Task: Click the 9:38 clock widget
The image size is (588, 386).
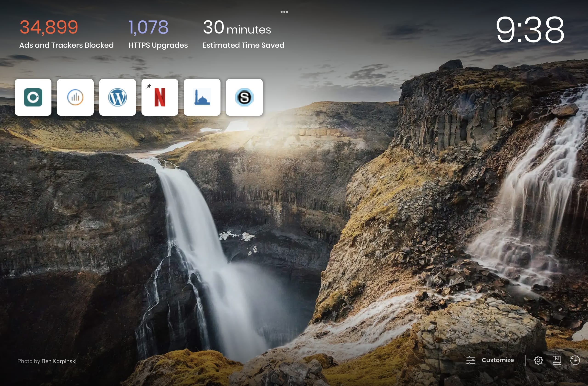Action: [x=530, y=30]
